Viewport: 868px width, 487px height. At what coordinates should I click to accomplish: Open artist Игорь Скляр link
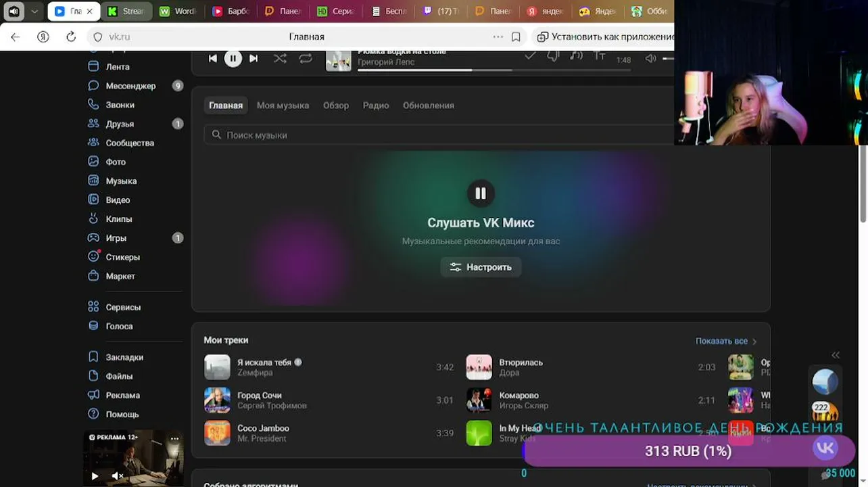pyautogui.click(x=524, y=406)
